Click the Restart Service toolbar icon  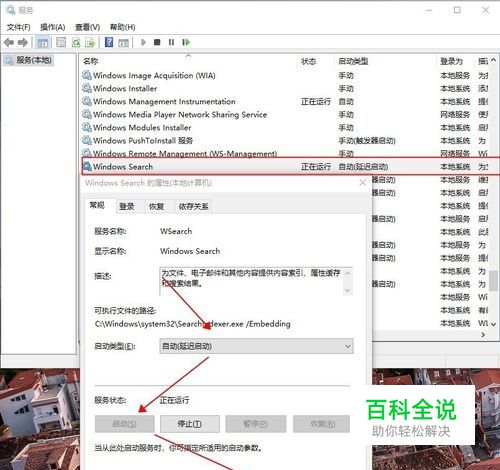[x=186, y=42]
